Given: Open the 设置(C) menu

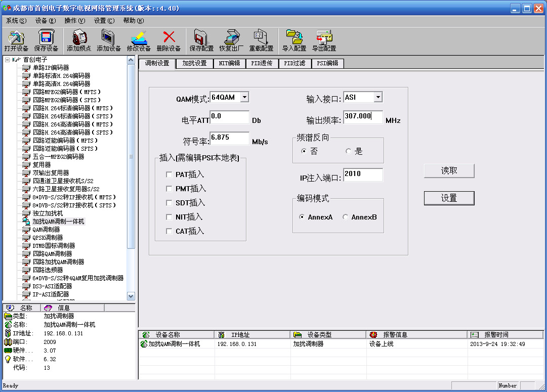Looking at the screenshot, I should [x=104, y=21].
